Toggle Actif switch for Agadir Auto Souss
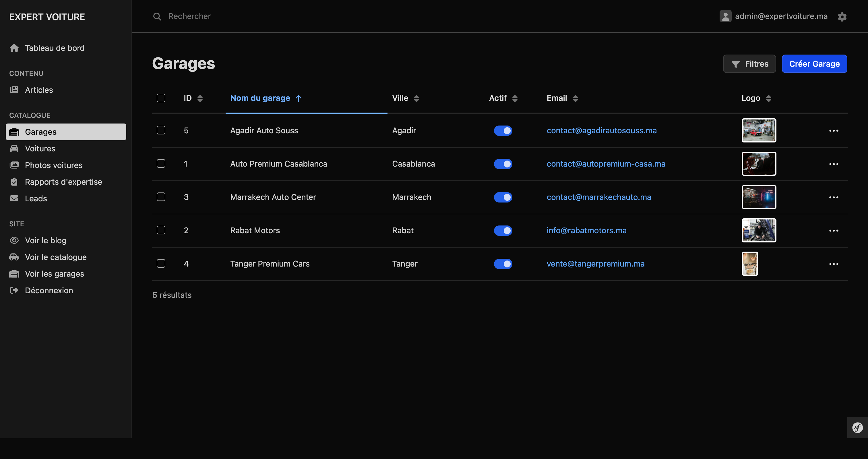 point(503,130)
